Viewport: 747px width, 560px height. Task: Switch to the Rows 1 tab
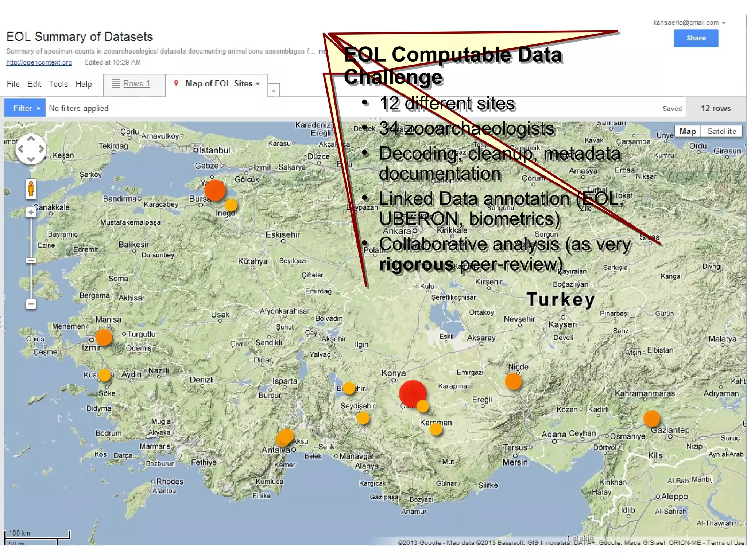click(x=133, y=83)
